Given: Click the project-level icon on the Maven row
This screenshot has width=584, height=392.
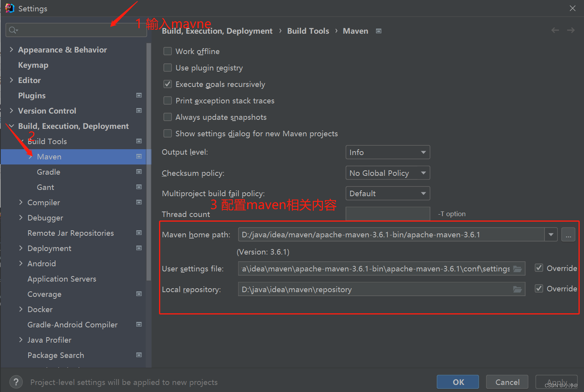Looking at the screenshot, I should coord(139,156).
